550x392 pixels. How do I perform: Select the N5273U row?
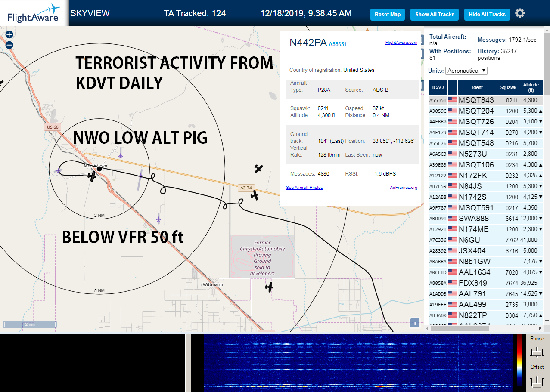[486, 154]
